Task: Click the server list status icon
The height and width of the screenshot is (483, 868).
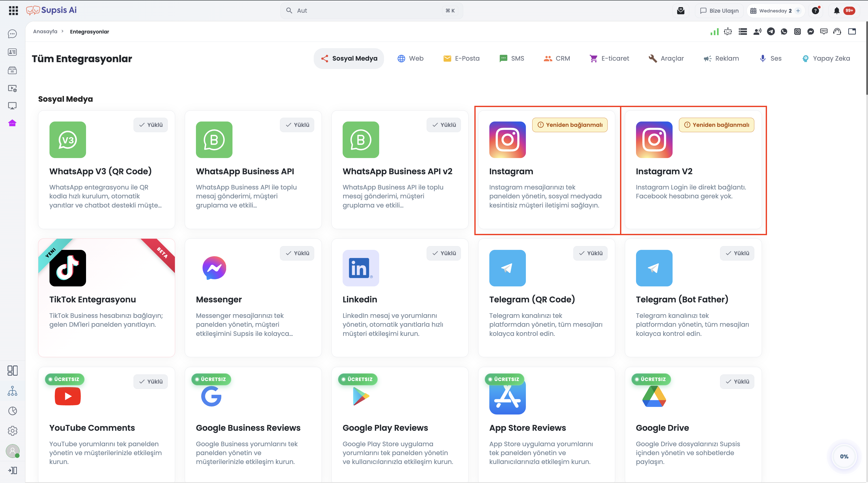Action: (743, 31)
